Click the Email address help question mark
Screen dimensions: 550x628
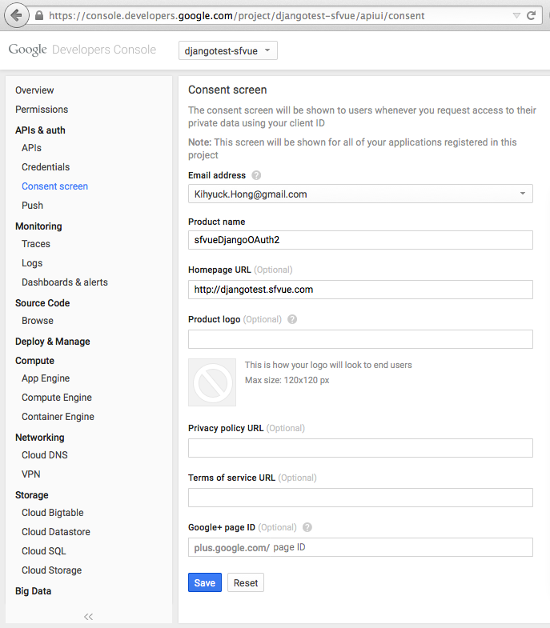click(x=256, y=175)
